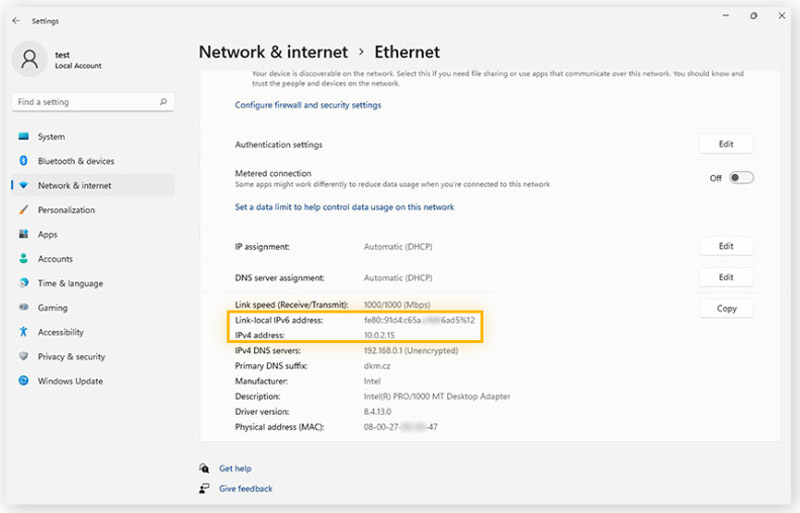Open Apps section via its icon
This screenshot has width=800, height=513.
tap(23, 234)
